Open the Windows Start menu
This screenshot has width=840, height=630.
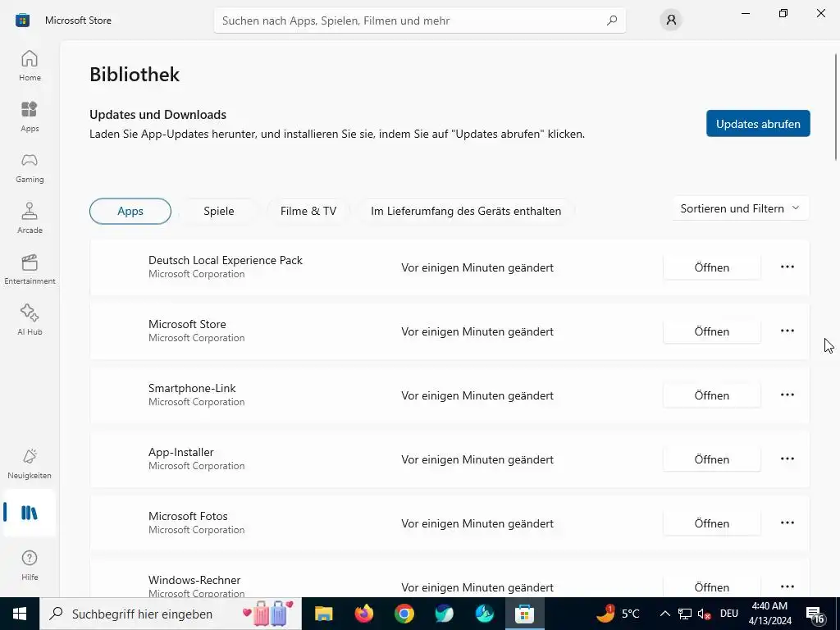pyautogui.click(x=20, y=614)
